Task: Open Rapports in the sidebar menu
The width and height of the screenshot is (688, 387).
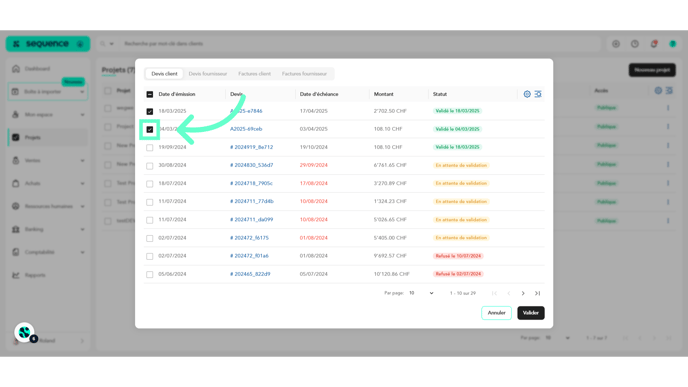Action: 35,275
